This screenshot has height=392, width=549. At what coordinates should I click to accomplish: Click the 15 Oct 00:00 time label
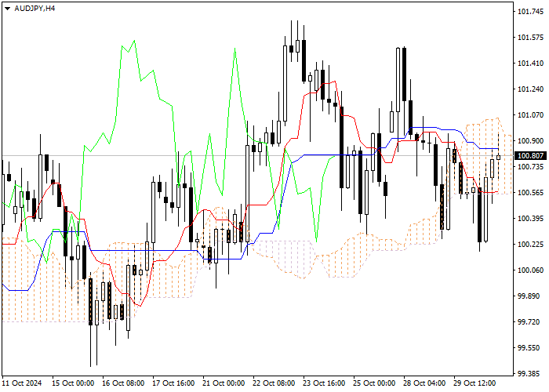73,383
